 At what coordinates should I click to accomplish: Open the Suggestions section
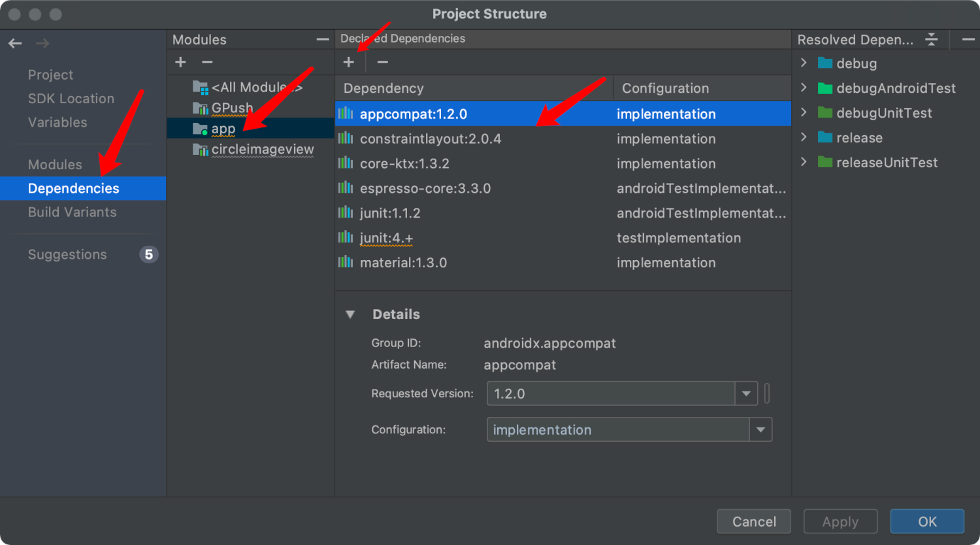(x=67, y=255)
